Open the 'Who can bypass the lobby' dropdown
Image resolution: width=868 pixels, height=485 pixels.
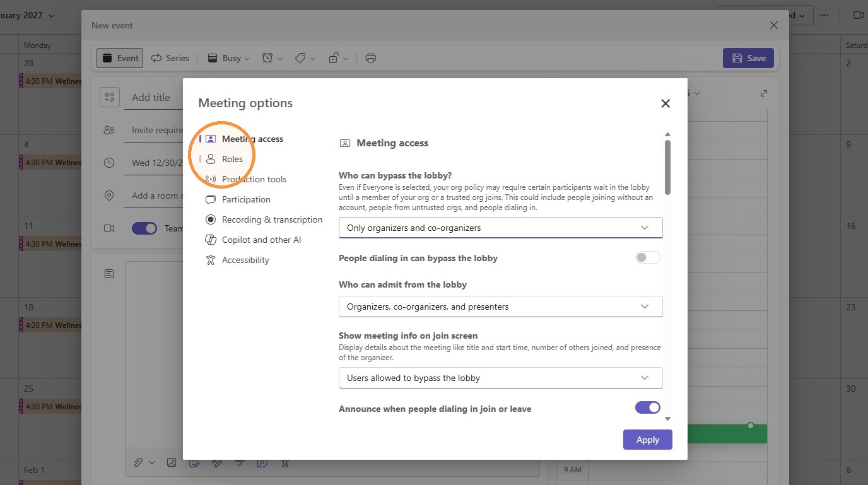500,228
